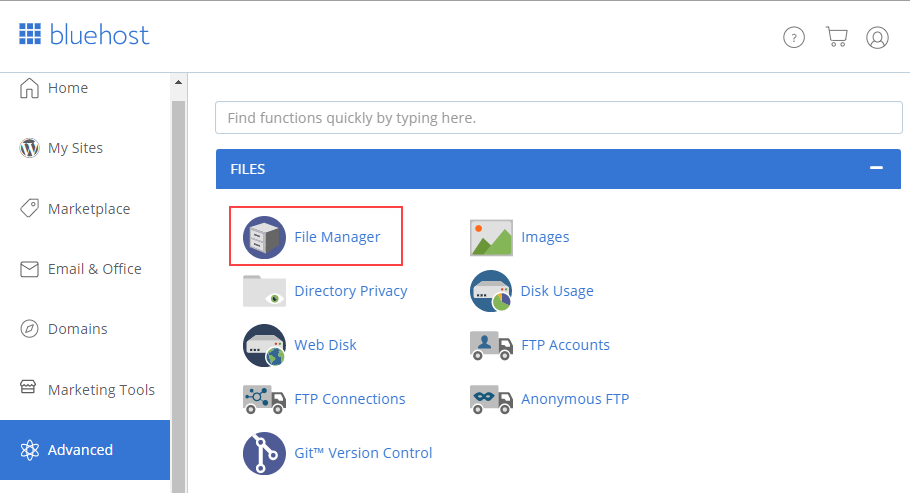
Task: Open the File Manager icon
Action: (x=265, y=237)
